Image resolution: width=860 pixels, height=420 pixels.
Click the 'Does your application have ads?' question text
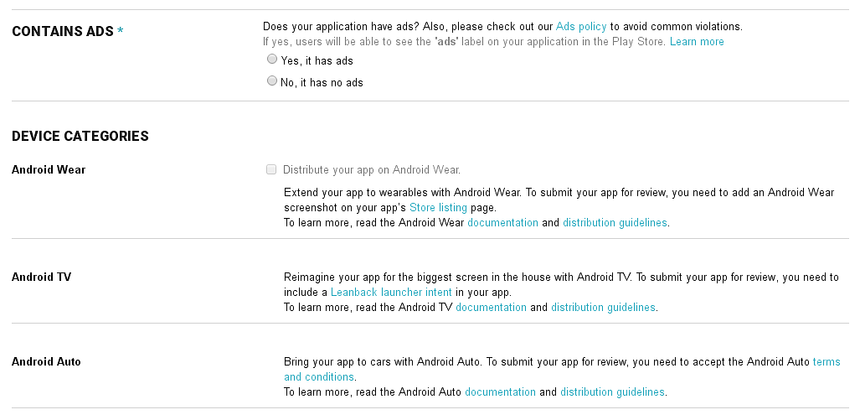pyautogui.click(x=341, y=26)
